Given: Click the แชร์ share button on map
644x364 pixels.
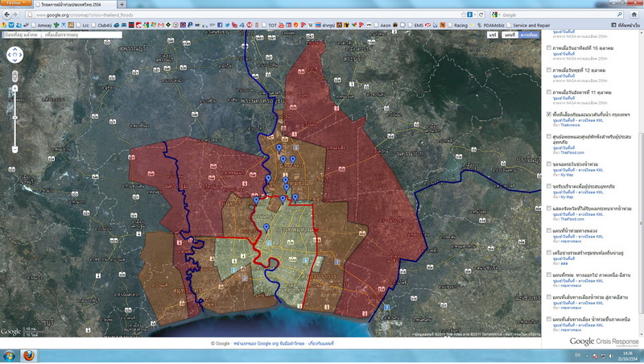Looking at the screenshot, I should [x=493, y=35].
